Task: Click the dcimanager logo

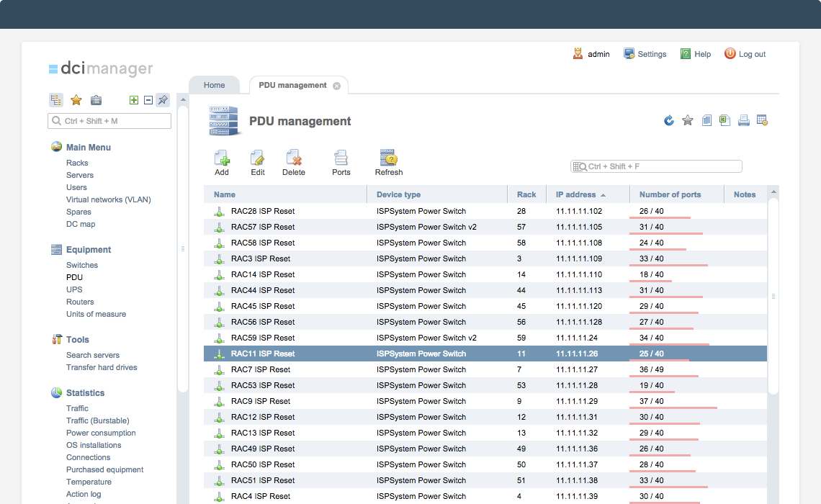Action: point(101,68)
